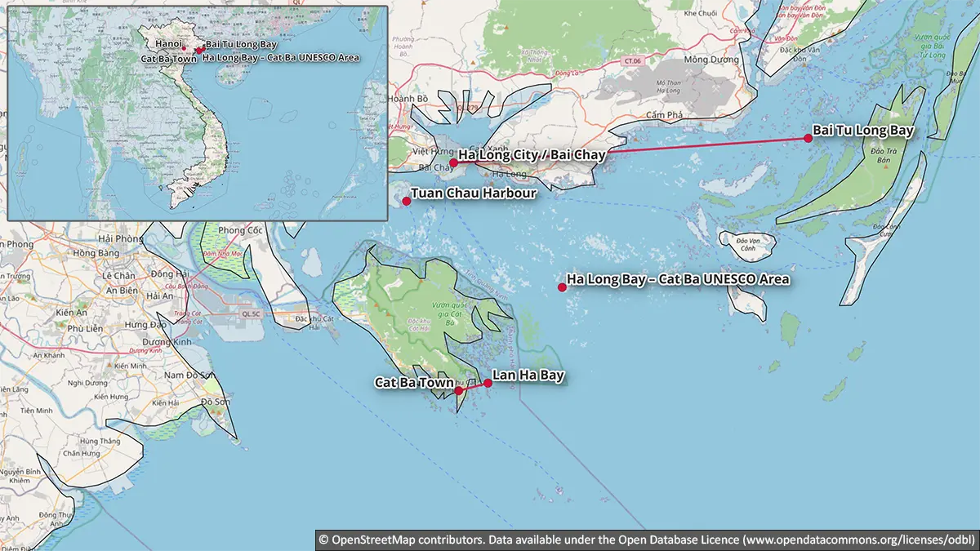The height and width of the screenshot is (551, 980).
Task: Click the 'Đảo Trà Bản' island label
Action: coord(884,155)
